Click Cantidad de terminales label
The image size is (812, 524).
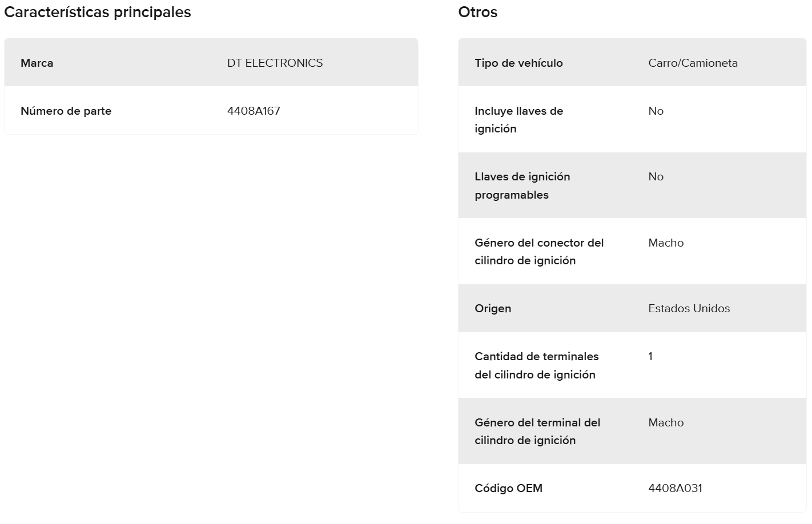[536, 365]
